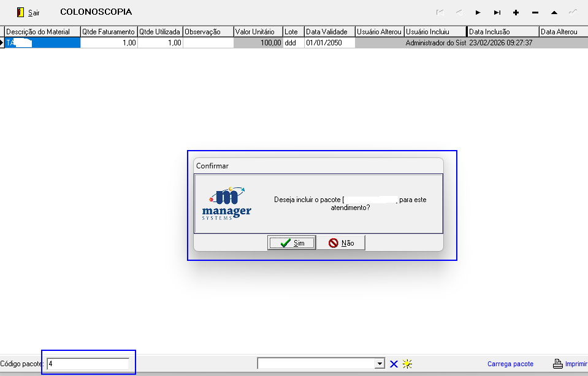Go to the next record arrow
This screenshot has height=376, width=588.
click(x=478, y=12)
